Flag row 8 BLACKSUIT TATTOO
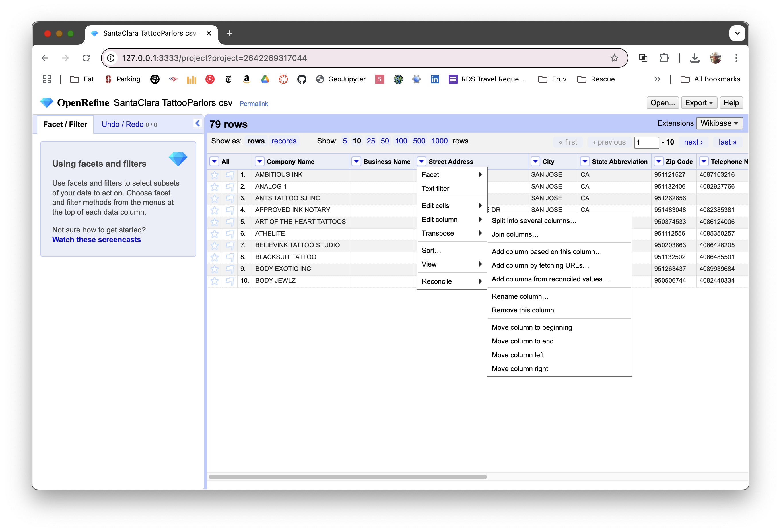 point(230,257)
